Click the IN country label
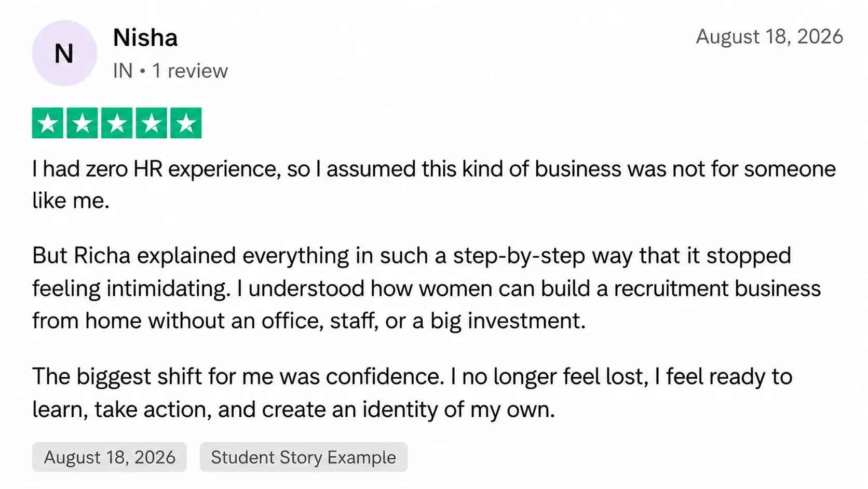Screen dimensions: 868x489 [x=123, y=71]
